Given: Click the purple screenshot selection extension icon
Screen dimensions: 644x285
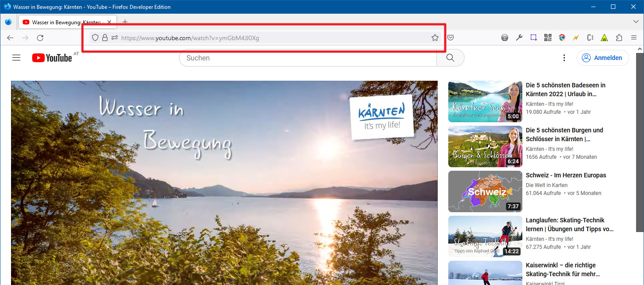Looking at the screenshot, I should coord(533,38).
